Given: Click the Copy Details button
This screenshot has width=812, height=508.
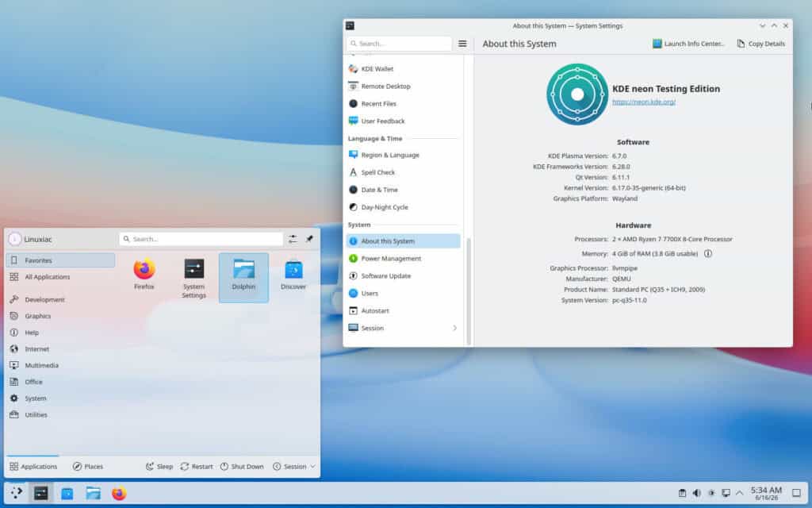Looking at the screenshot, I should (x=760, y=44).
